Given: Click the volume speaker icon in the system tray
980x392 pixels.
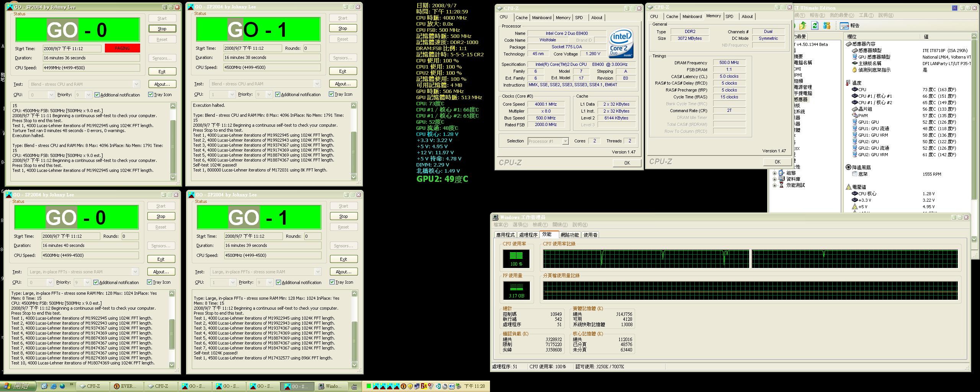Looking at the screenshot, I should click(452, 386).
